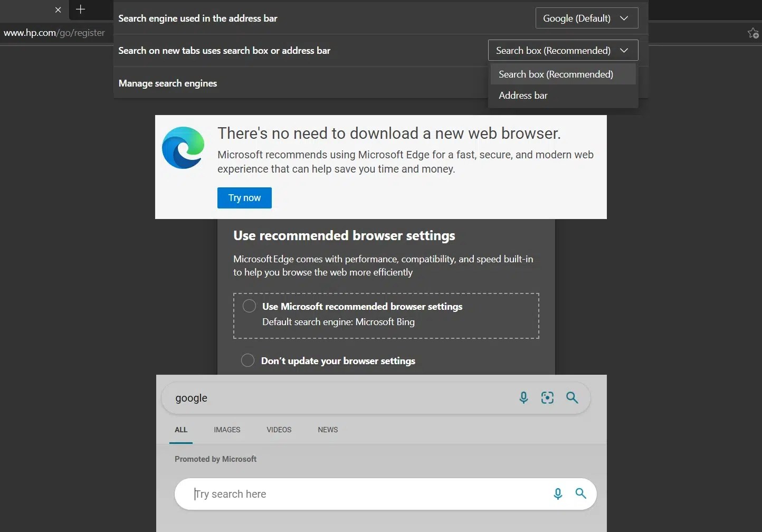762x532 pixels.
Task: Click the Microsoft Edge logo
Action: click(x=183, y=148)
